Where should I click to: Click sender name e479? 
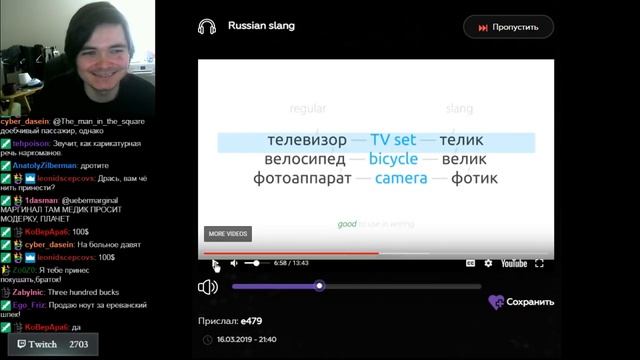coord(251,321)
